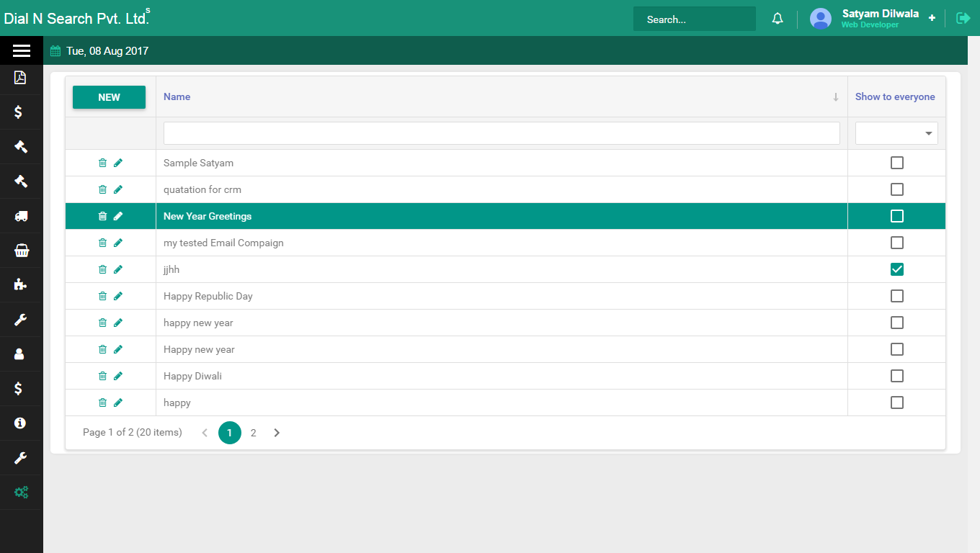980x553 pixels.
Task: Uncheck Show to everyone for jjhh
Action: click(896, 269)
